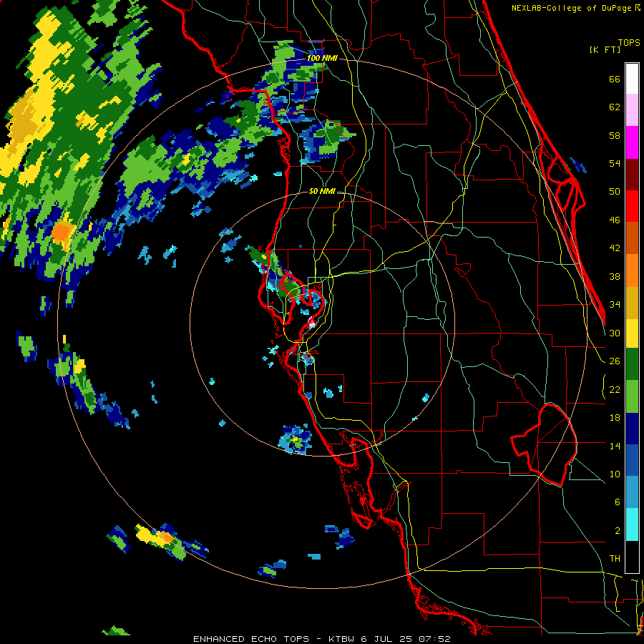The width and height of the screenshot is (644, 644).
Task: Click the dark maroon swatch near 54
Action: coord(632,174)
